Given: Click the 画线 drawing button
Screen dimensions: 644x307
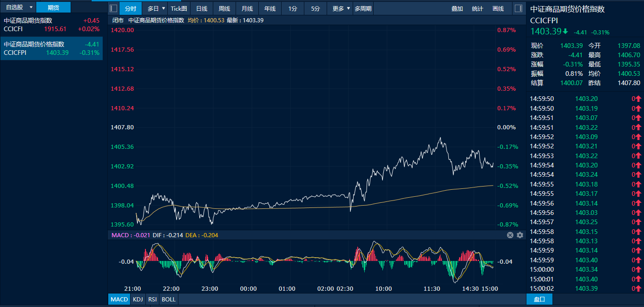Looking at the screenshot, I should (498, 8).
